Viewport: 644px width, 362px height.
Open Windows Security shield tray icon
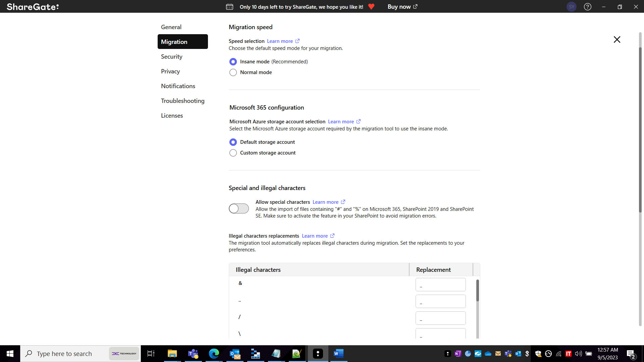point(538,354)
